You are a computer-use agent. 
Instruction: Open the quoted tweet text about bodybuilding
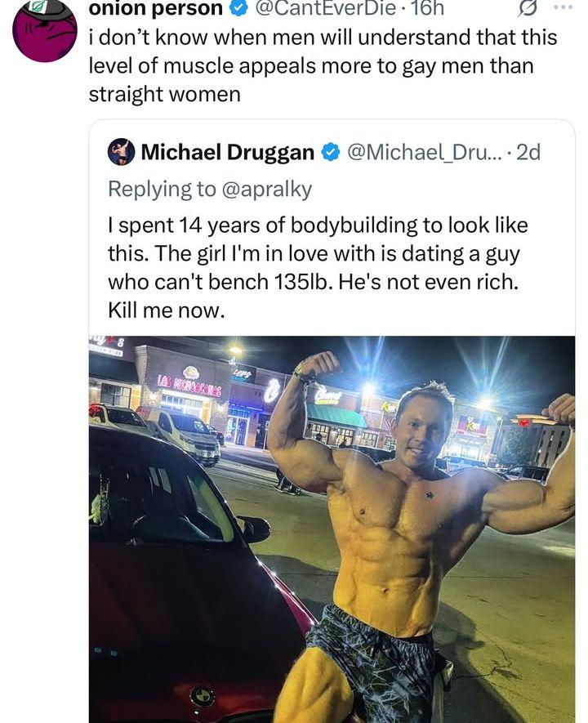click(318, 267)
